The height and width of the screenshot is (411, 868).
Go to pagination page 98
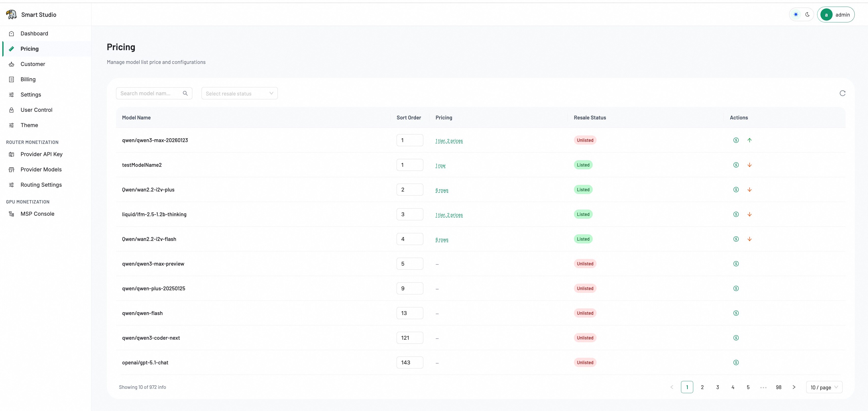(x=778, y=387)
